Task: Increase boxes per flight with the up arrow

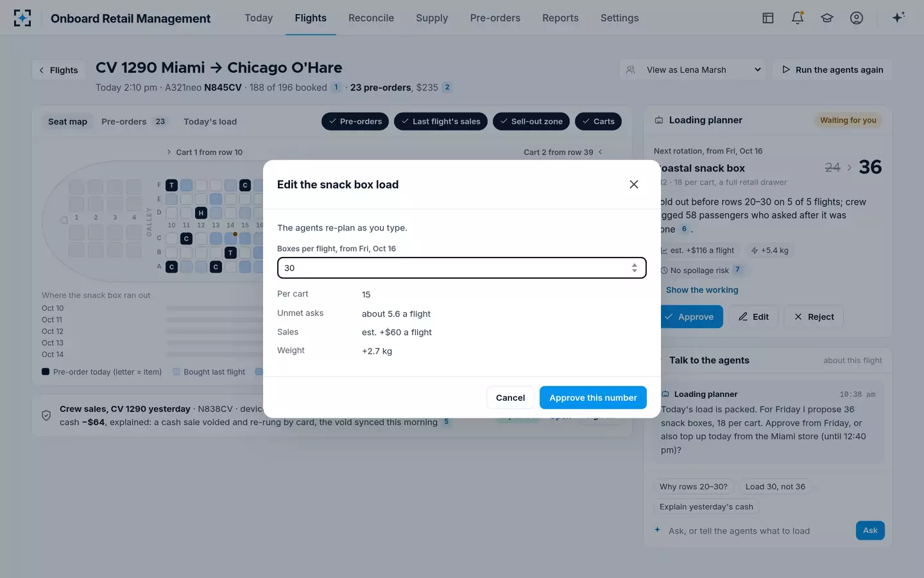Action: (x=635, y=265)
